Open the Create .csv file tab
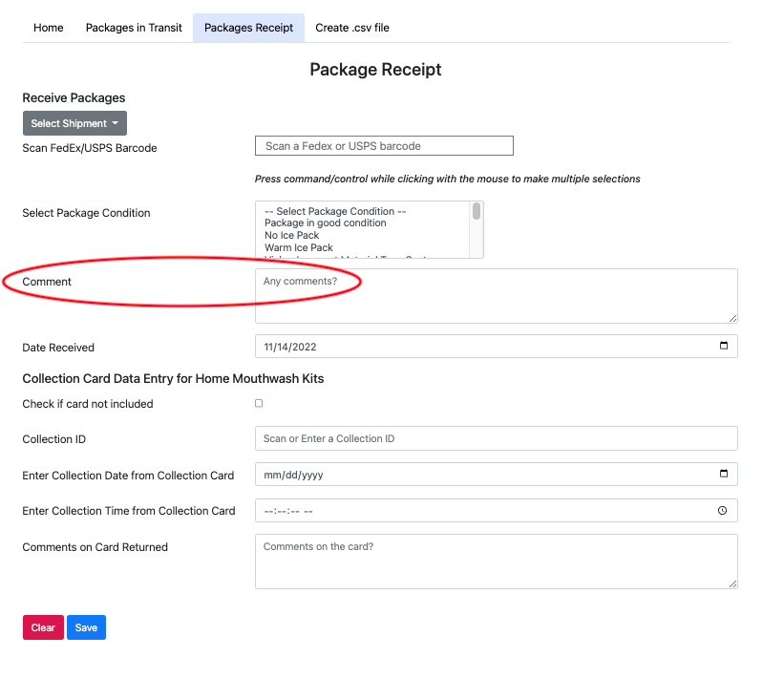Screen dimensions: 784x678 click(x=352, y=28)
